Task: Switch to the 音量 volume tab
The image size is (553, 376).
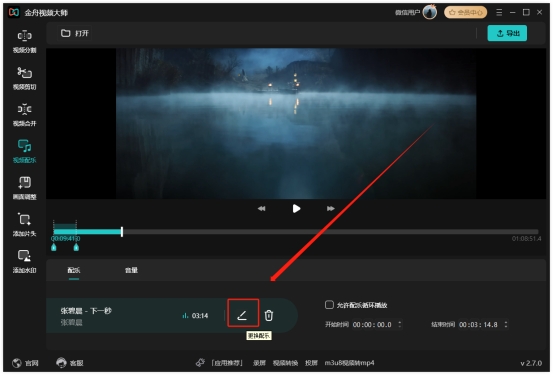Action: click(131, 270)
